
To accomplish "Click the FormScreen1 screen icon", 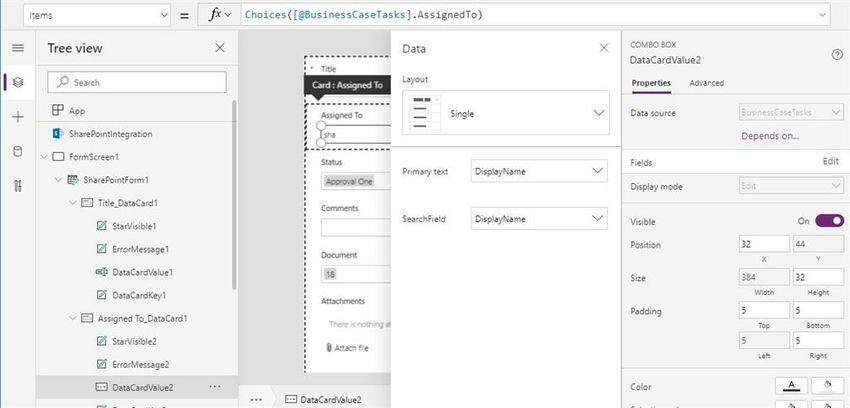I will [x=58, y=157].
